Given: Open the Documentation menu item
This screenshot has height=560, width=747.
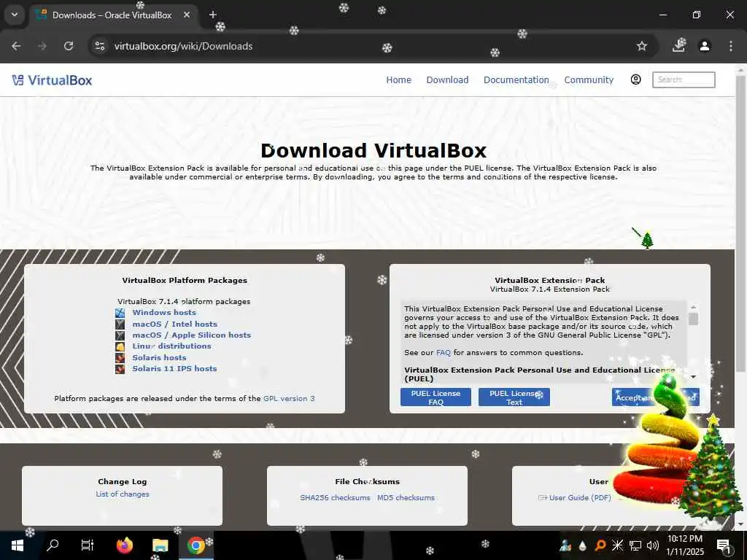Looking at the screenshot, I should 516,80.
